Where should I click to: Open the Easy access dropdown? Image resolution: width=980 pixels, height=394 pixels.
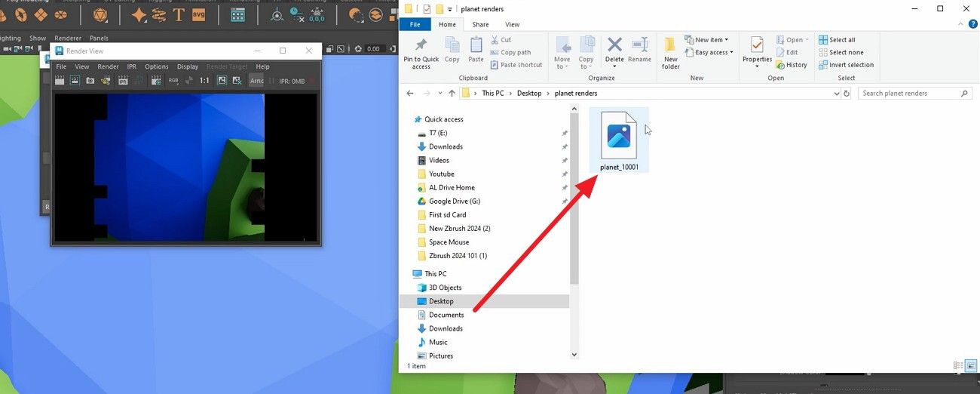pos(712,53)
